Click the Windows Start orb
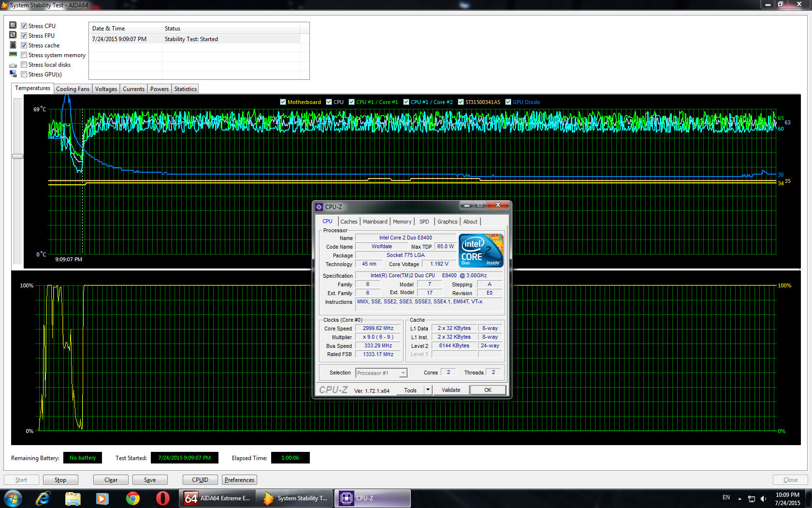The width and height of the screenshot is (812, 508). 13,498
